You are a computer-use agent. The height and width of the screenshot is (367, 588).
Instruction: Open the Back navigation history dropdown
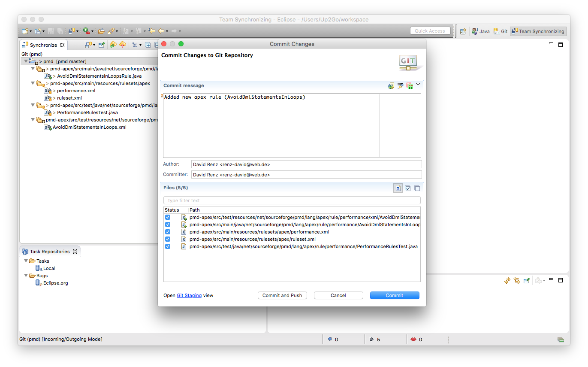pyautogui.click(x=167, y=31)
